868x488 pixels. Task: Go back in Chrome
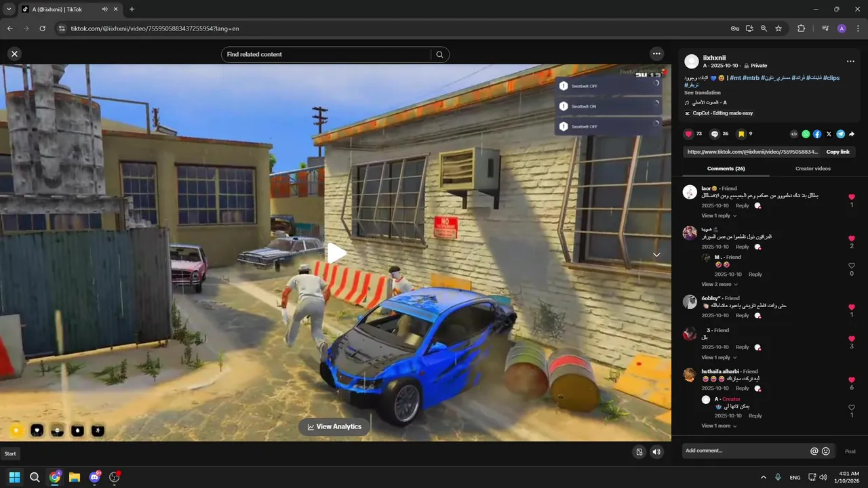[9, 28]
